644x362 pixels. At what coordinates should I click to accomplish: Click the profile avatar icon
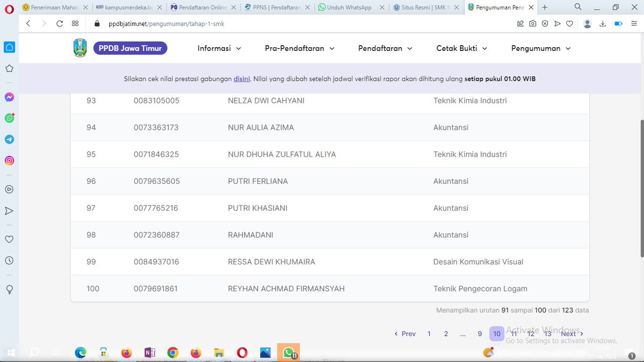point(587,24)
